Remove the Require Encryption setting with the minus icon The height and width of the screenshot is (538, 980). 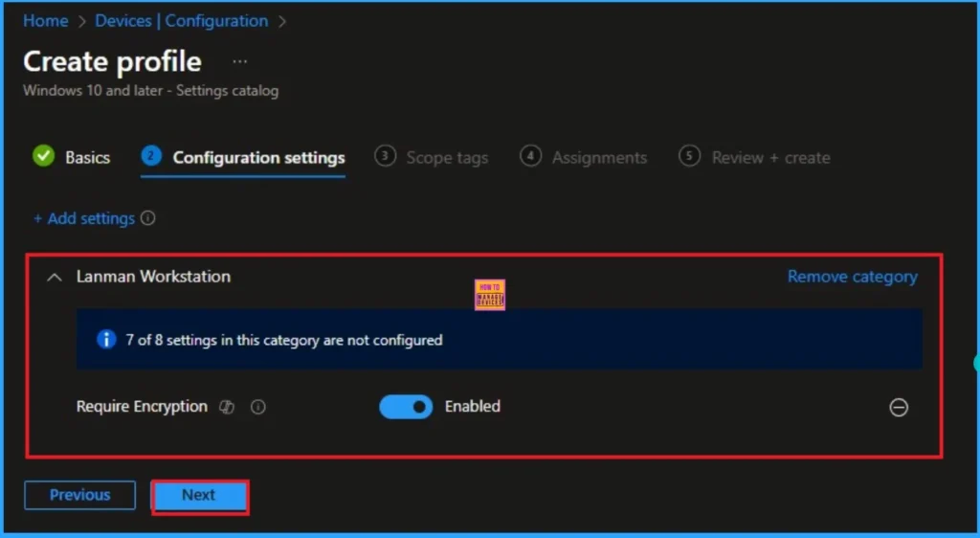899,408
